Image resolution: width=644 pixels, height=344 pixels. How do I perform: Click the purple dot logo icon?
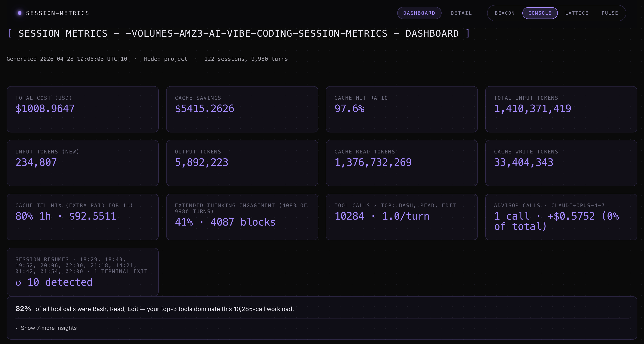20,13
